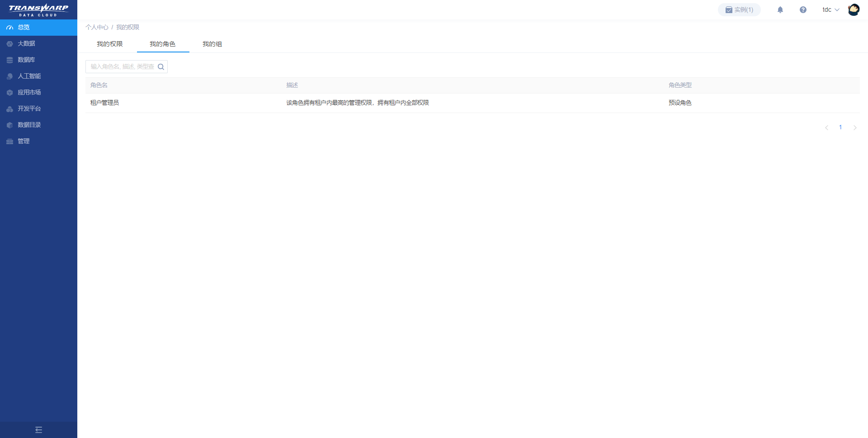Open 应用市场 in the sidebar menu
The image size is (868, 438).
[x=38, y=93]
